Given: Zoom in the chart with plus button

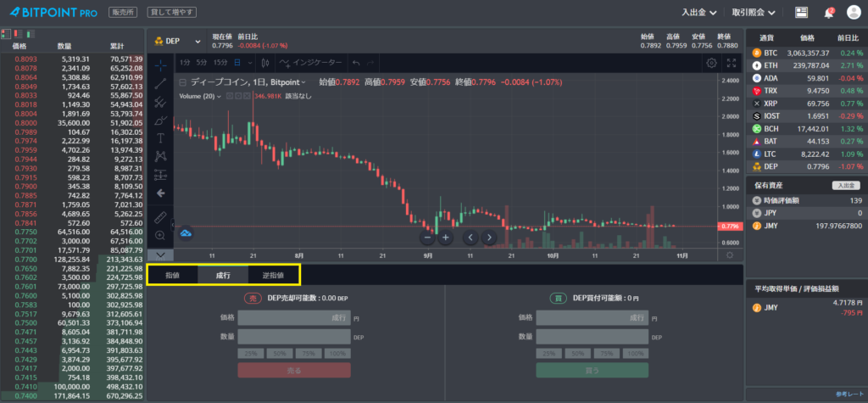Looking at the screenshot, I should tap(446, 238).
